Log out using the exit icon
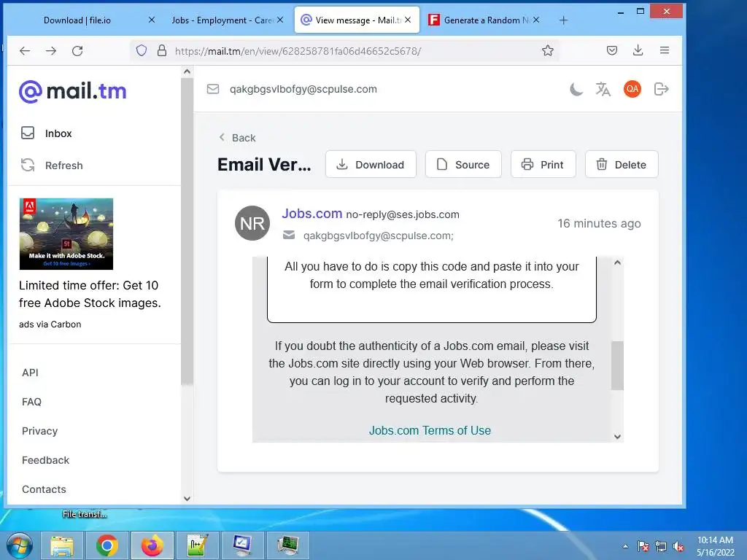This screenshot has height=560, width=747. (x=661, y=89)
